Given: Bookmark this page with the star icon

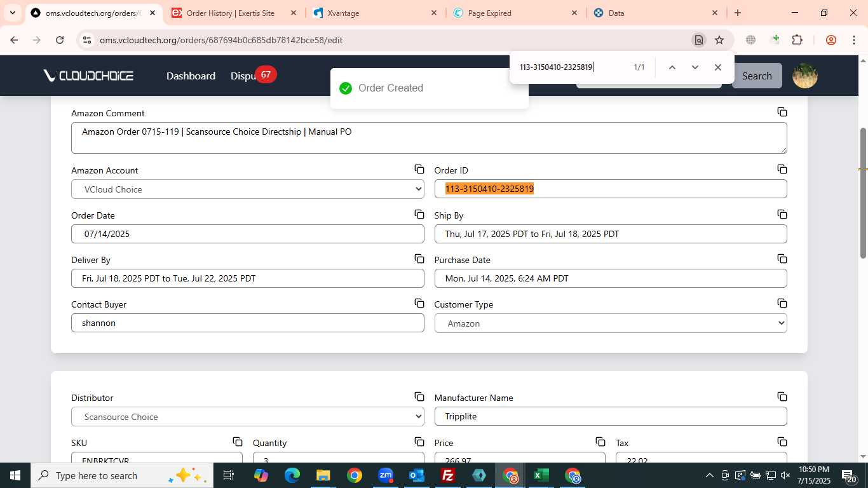Looking at the screenshot, I should [719, 40].
